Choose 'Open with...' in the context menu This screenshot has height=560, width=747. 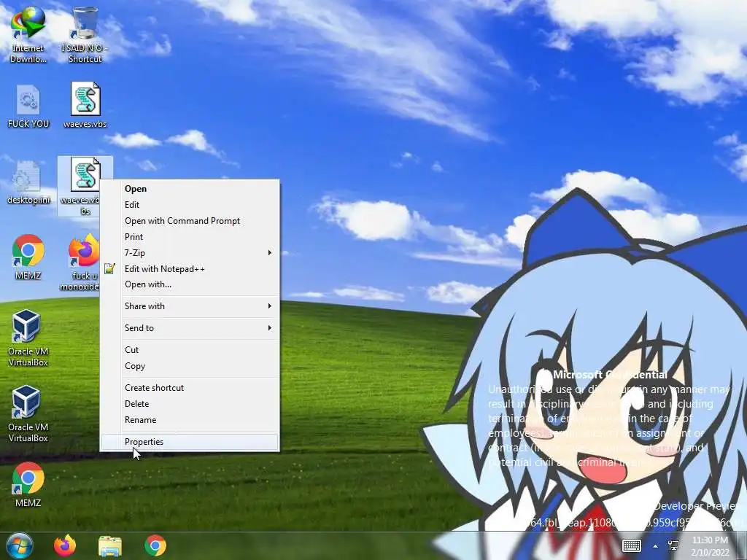[190, 284]
